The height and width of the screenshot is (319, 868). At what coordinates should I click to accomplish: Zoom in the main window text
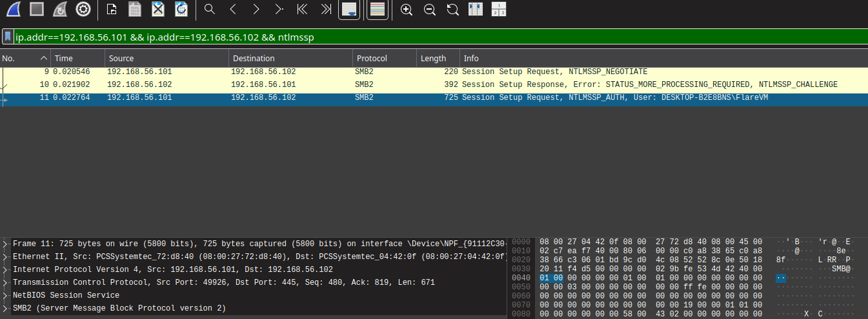(x=407, y=9)
